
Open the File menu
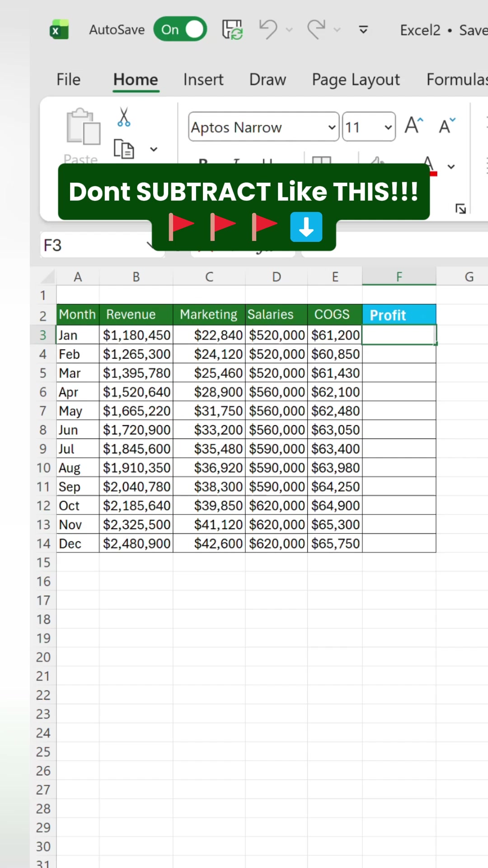(x=68, y=80)
